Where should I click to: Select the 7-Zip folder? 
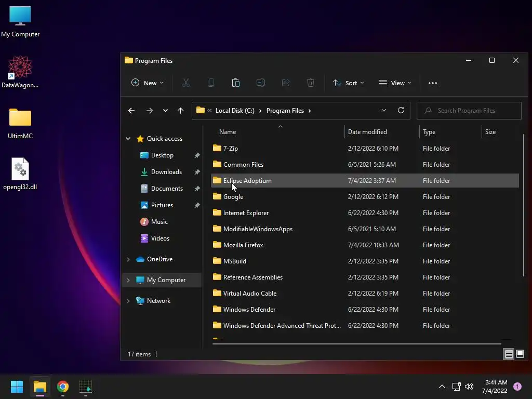[365, 148]
